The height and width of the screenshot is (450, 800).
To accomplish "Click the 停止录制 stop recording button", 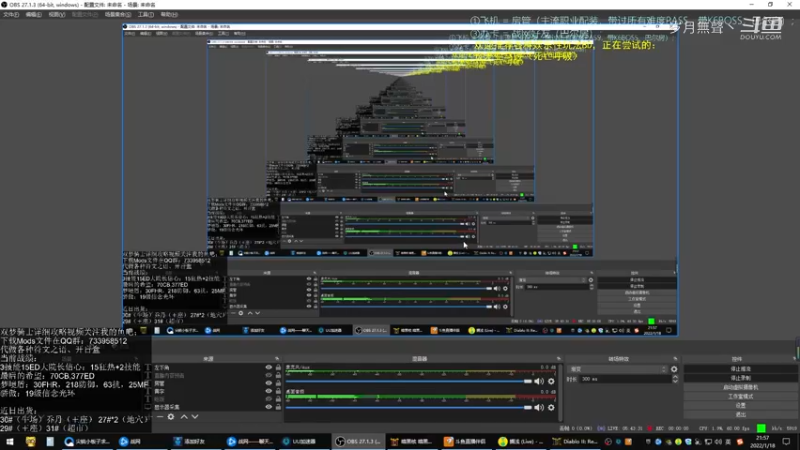I will pyautogui.click(x=740, y=378).
